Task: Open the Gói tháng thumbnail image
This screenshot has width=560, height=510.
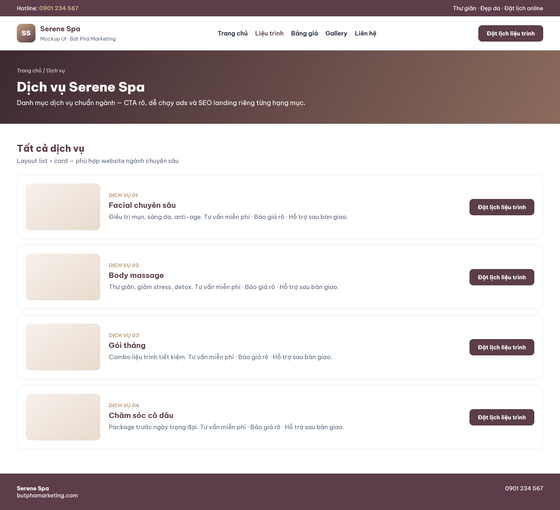Action: [x=63, y=347]
